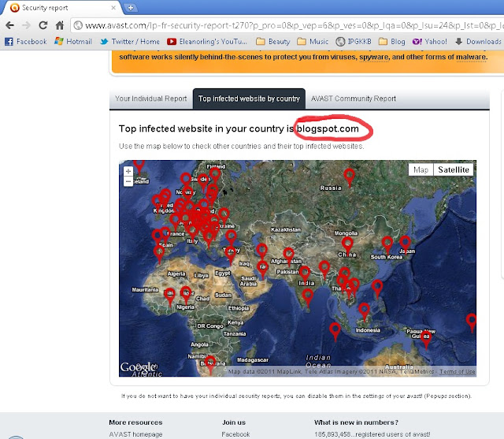Viewport: 504px width, 439px height.
Task: Select Top infected website by country tab
Action: click(249, 99)
